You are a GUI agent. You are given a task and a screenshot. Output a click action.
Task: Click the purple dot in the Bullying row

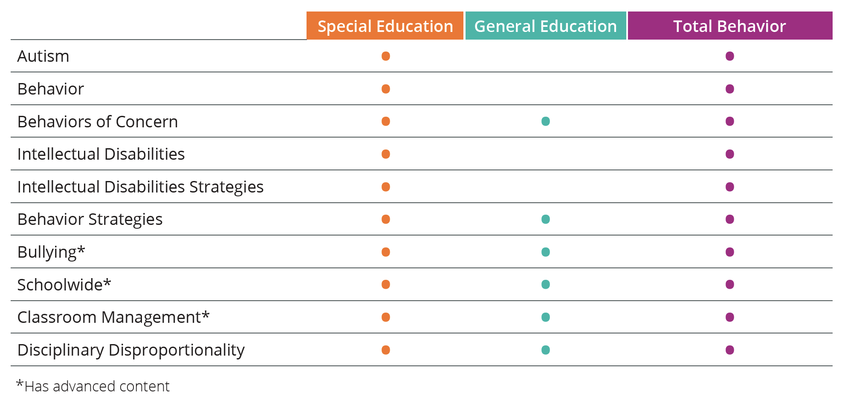click(730, 252)
